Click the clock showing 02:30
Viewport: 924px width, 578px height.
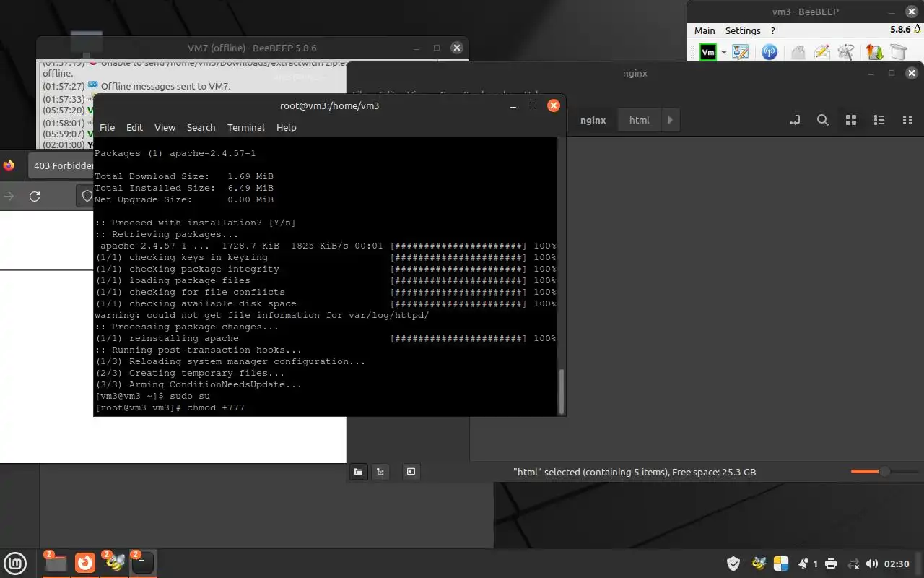pos(897,564)
